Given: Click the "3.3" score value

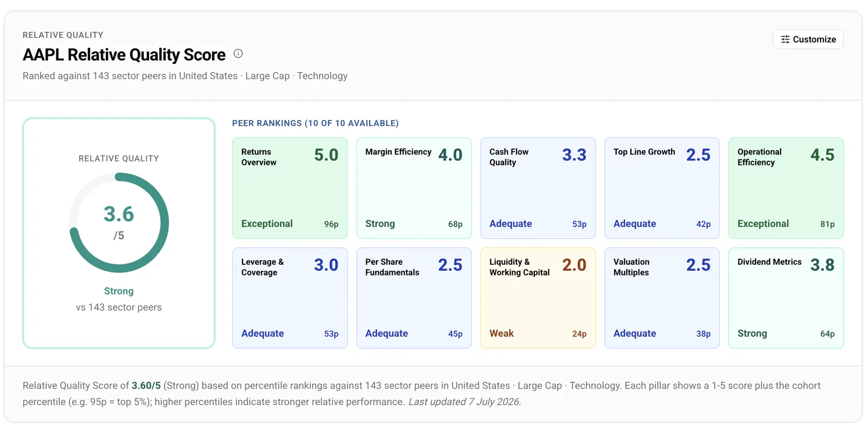Looking at the screenshot, I should [x=574, y=155].
